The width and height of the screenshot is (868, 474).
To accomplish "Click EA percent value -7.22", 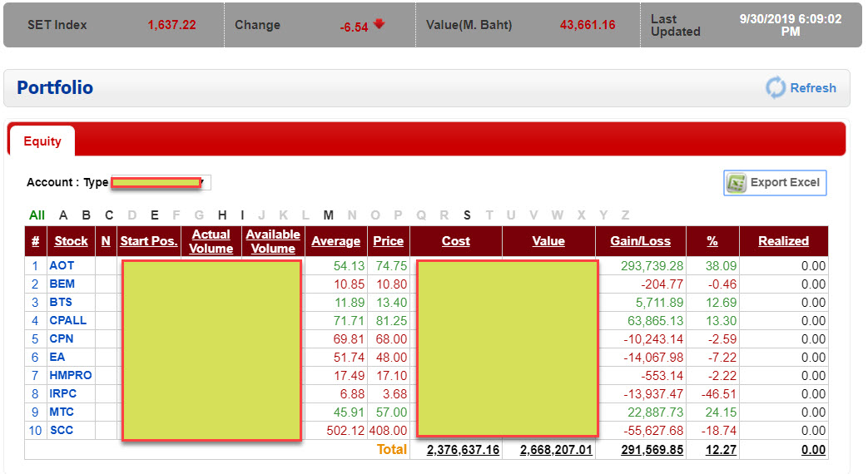I will point(722,358).
